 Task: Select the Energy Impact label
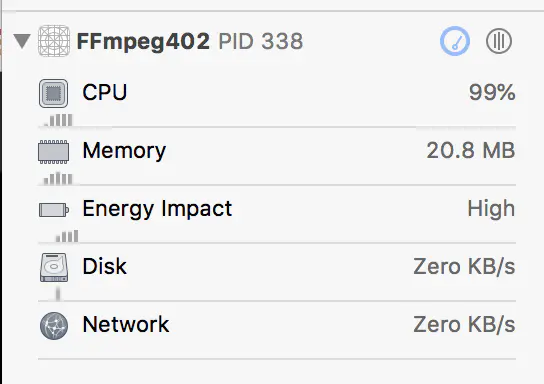click(157, 209)
